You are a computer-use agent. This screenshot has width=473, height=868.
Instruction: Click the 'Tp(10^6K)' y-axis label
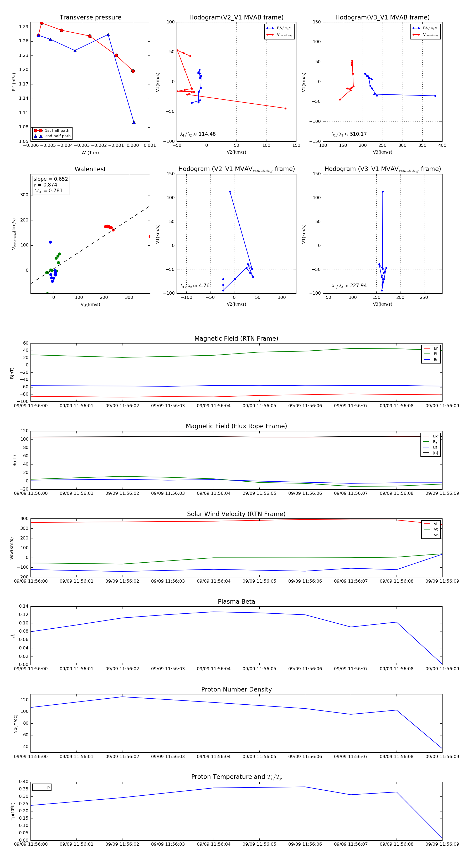pyautogui.click(x=13, y=811)
